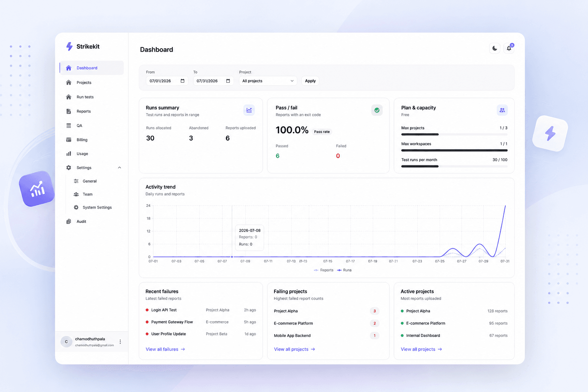Click the To date field 07/31/2026
The height and width of the screenshot is (392, 588).
point(213,81)
